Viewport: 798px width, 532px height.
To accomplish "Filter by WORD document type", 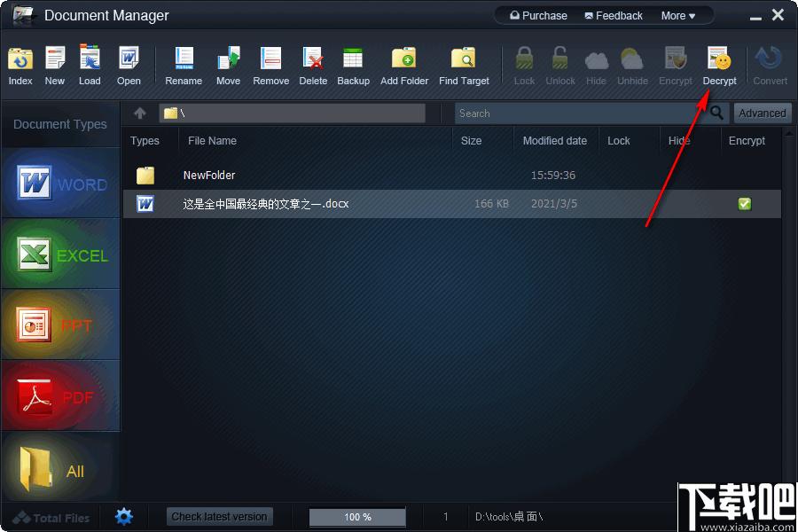I will (x=61, y=183).
